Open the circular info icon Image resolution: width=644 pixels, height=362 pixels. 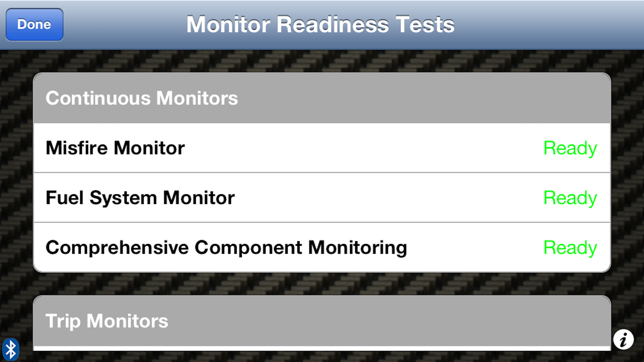[x=623, y=340]
